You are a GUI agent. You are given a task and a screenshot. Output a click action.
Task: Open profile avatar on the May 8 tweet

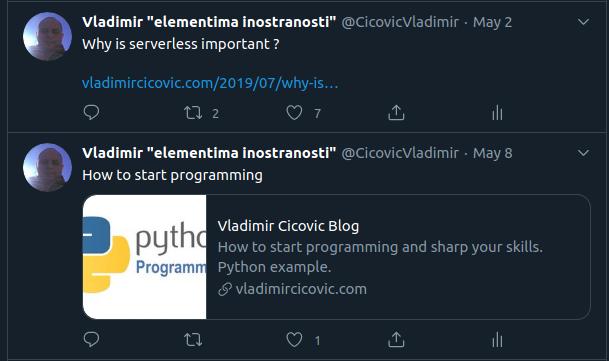click(47, 167)
